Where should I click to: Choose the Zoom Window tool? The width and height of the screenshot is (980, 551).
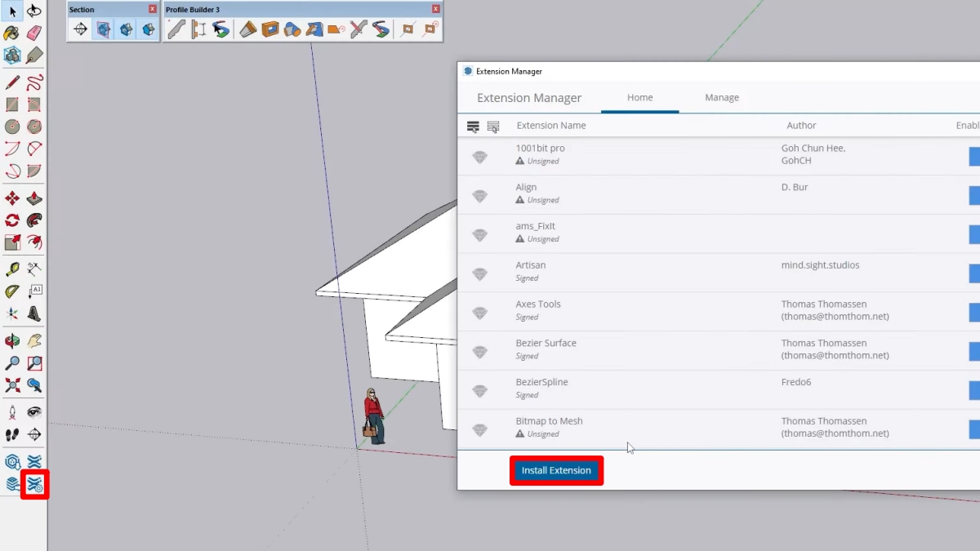[x=34, y=362]
